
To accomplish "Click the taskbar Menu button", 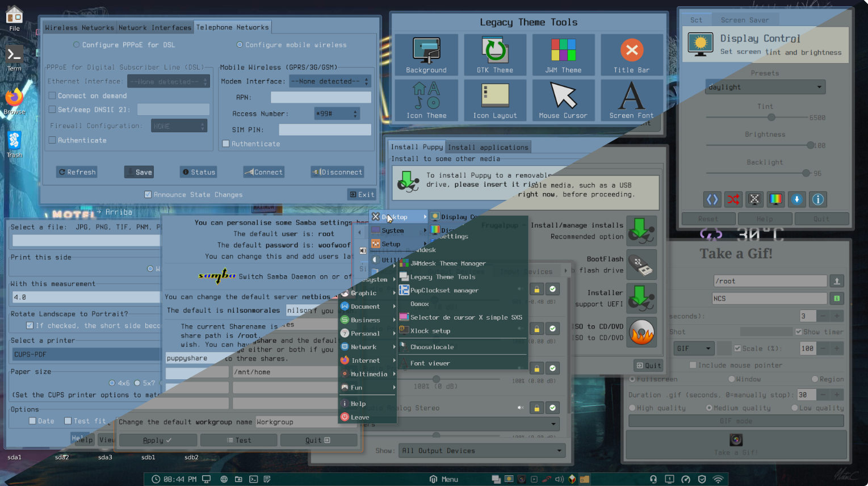I will [x=444, y=479].
